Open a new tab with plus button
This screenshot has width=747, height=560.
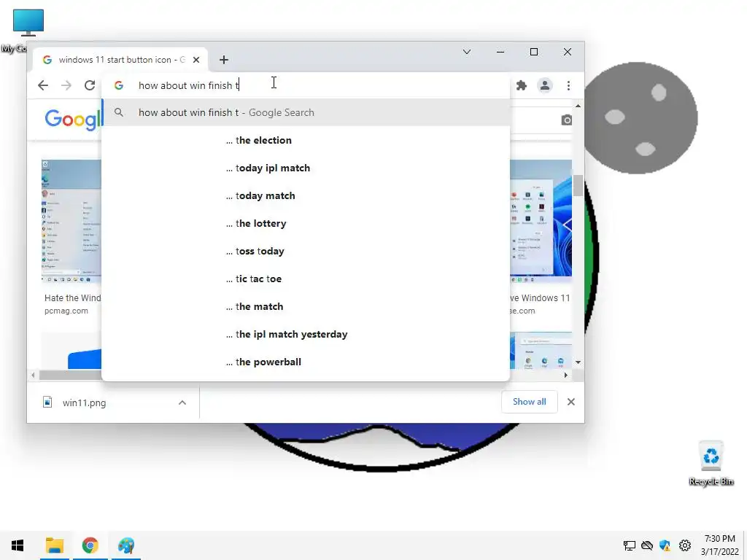coord(224,60)
